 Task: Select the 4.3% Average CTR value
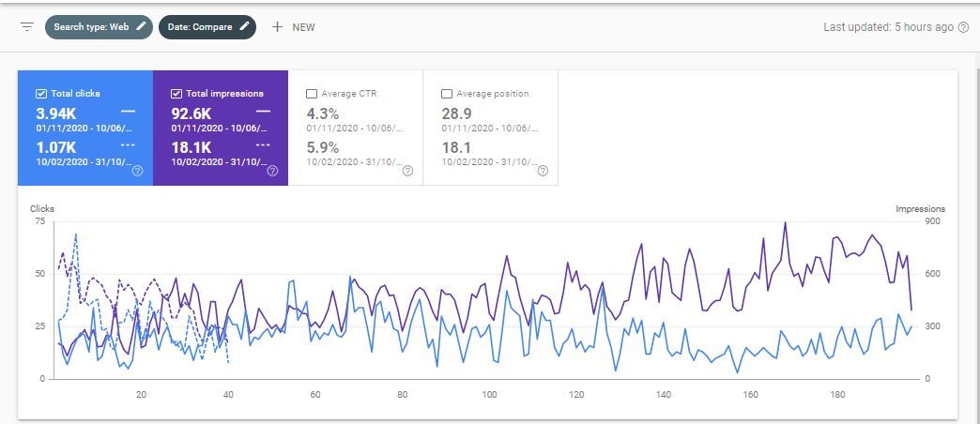[x=324, y=113]
